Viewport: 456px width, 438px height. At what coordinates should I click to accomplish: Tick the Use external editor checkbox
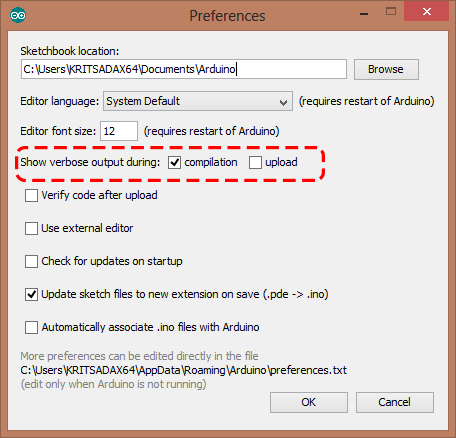click(x=31, y=228)
